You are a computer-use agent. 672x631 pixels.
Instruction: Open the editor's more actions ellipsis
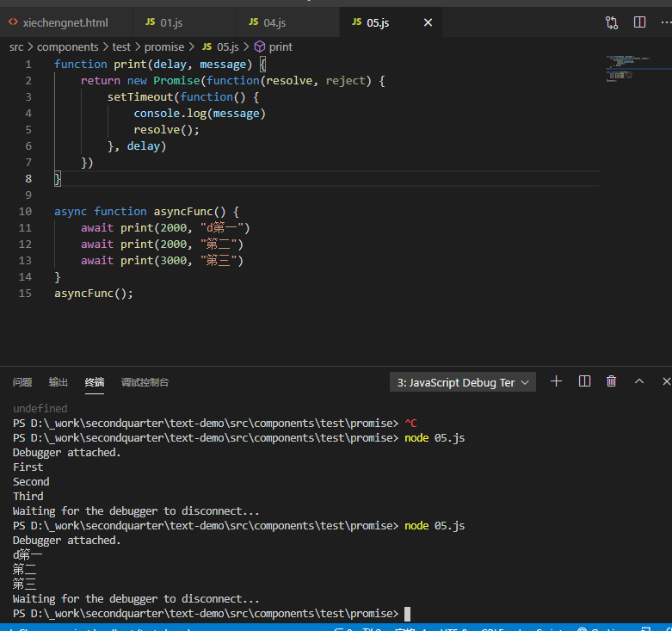667,22
